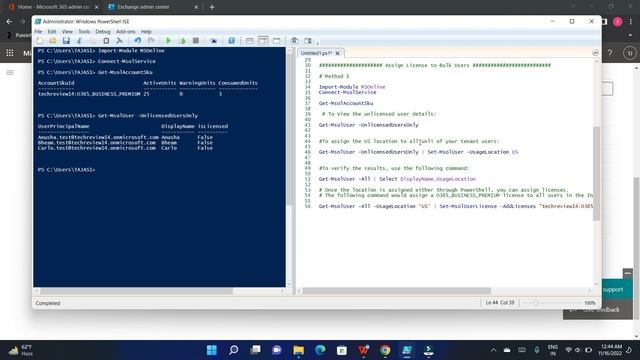Close the Exchange admin center browser tab
Viewport: 640px width, 360px height.
point(196,7)
